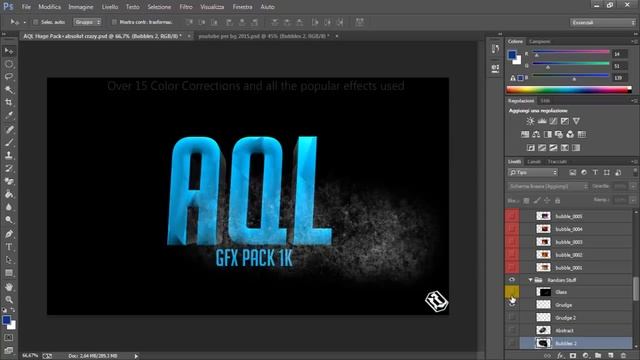Open the Colore panel flyout menu
Viewport: 640px width, 360px height.
click(x=634, y=42)
